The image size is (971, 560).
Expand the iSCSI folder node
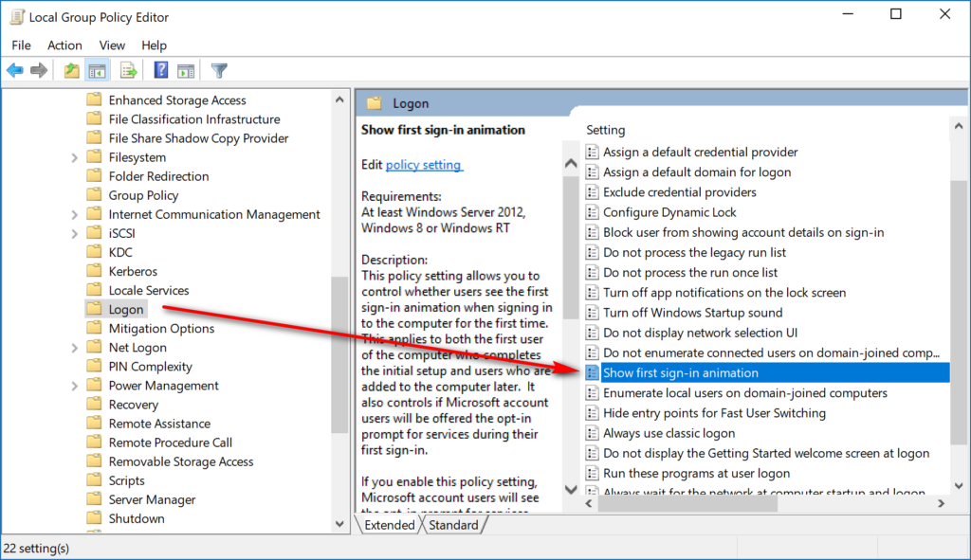tap(74, 233)
